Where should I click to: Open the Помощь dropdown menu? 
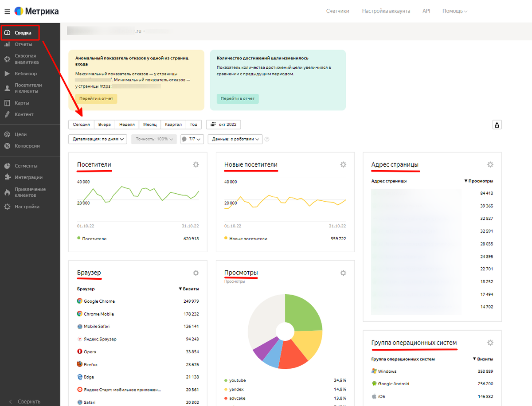coord(455,11)
